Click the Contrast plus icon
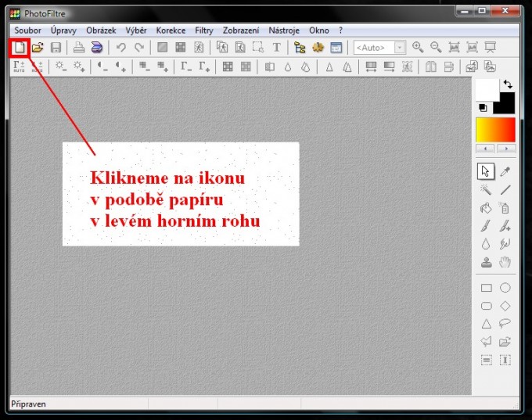Viewport: 532px width, 420px height. pyautogui.click(x=120, y=66)
